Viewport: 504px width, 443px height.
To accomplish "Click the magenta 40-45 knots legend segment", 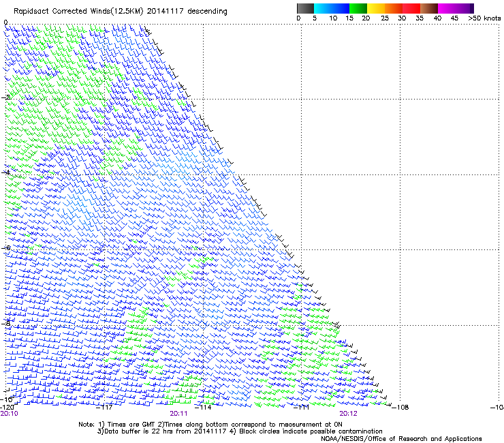I will point(447,8).
